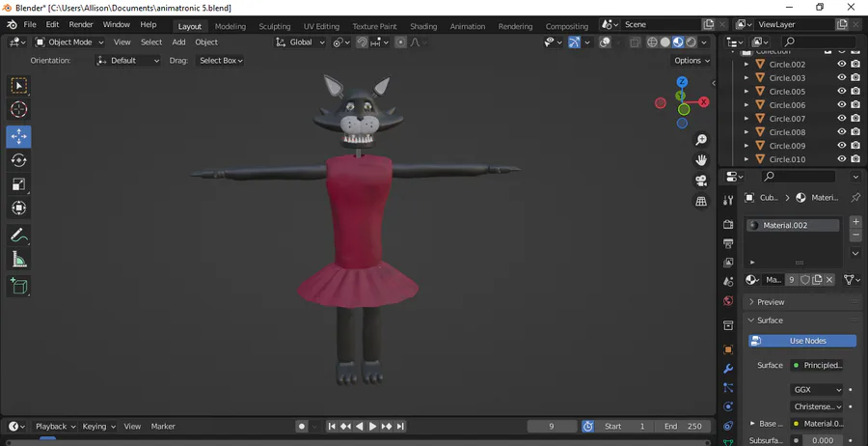The height and width of the screenshot is (446, 868).
Task: Open the Modifiers wrench properties tab
Action: click(x=728, y=369)
